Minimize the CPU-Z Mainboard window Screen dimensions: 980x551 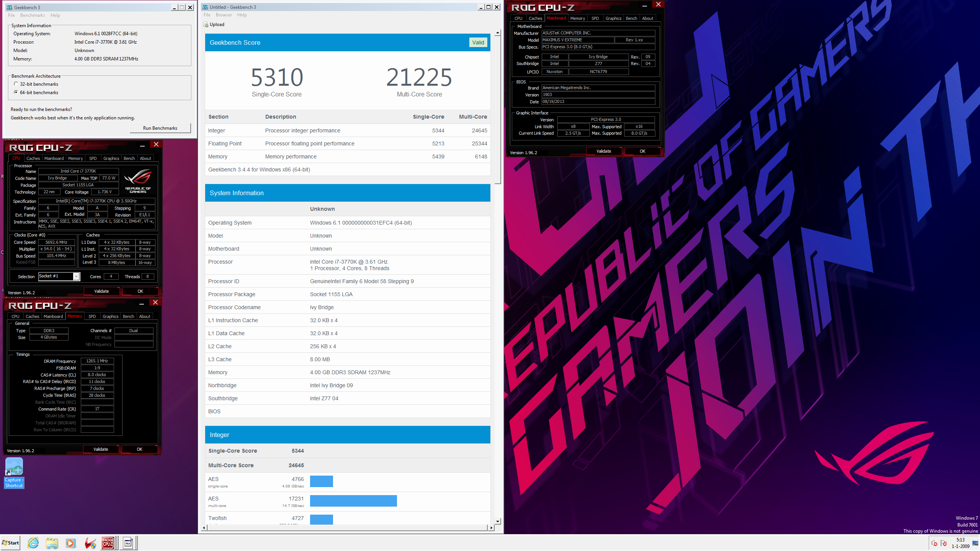(644, 5)
